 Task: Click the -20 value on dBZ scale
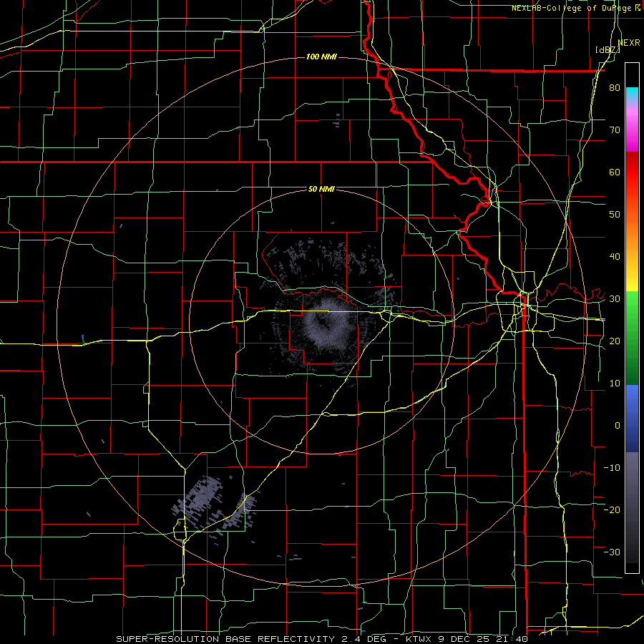pos(612,509)
